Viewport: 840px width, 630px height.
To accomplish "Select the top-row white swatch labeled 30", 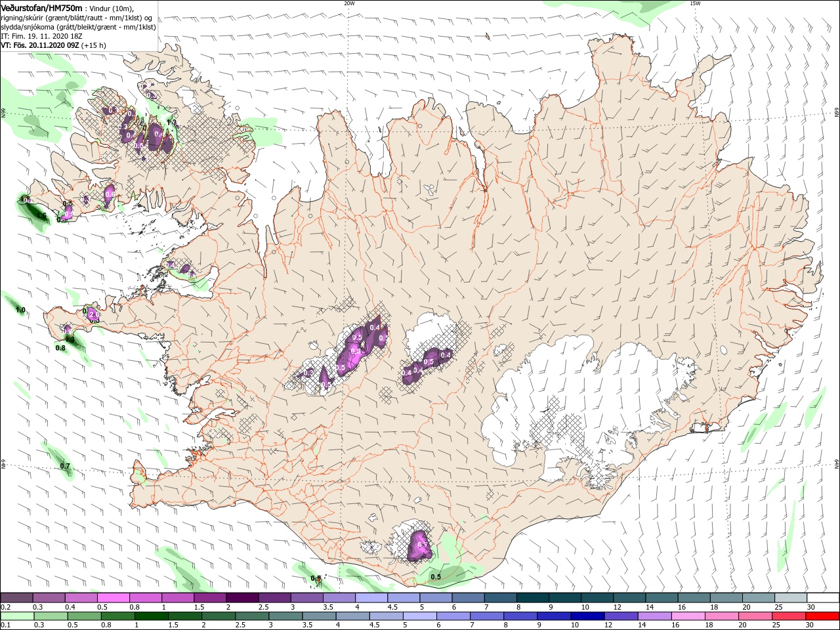I will (823, 598).
